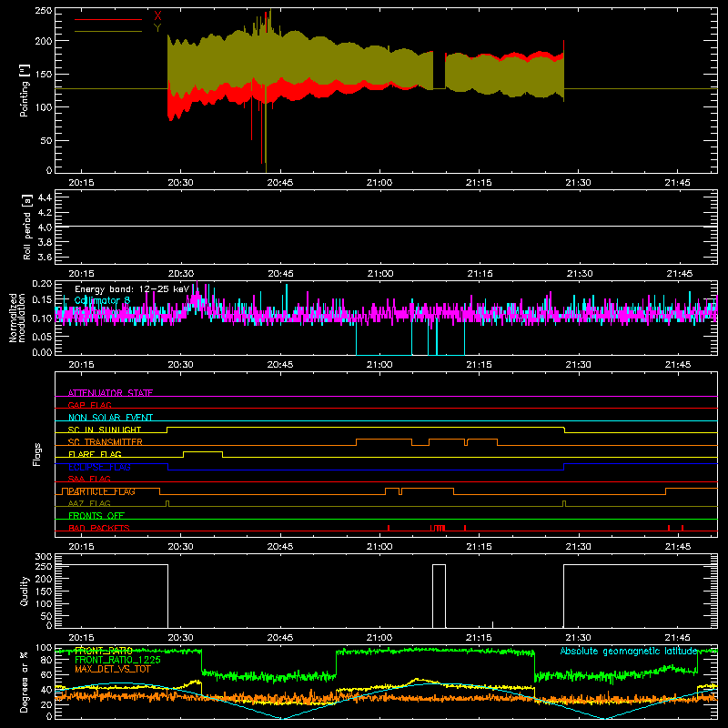Click "20:15" tick under the Quality plot
Screen dimensions: 728x728
[x=81, y=638]
